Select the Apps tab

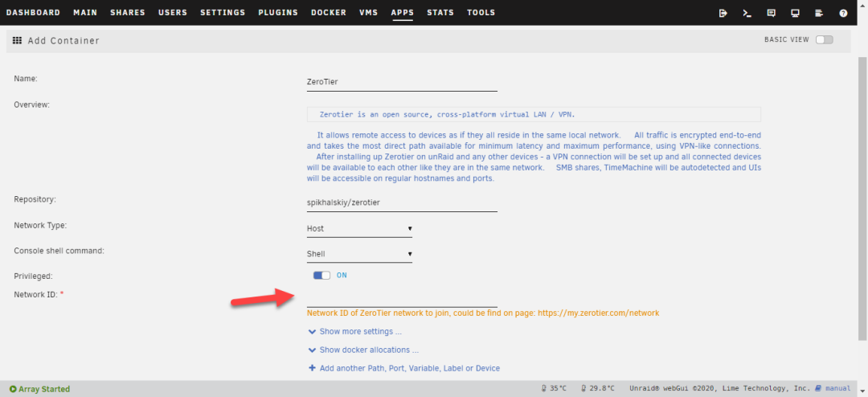pyautogui.click(x=403, y=13)
